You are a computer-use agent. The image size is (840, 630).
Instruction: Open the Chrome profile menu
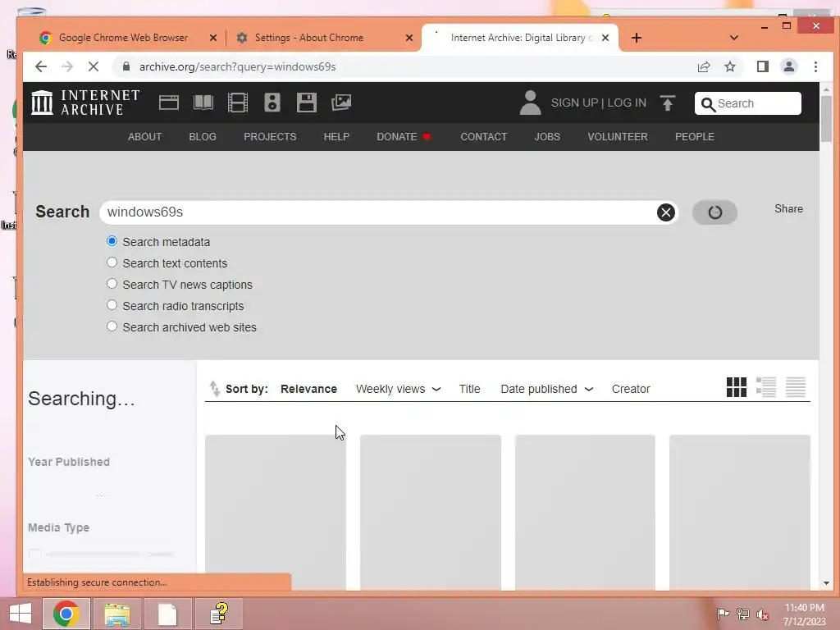click(x=788, y=66)
